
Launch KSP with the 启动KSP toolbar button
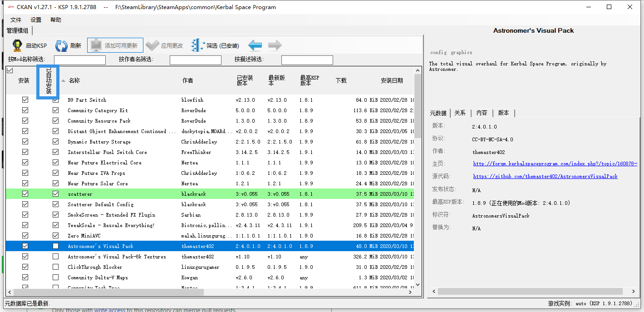29,45
